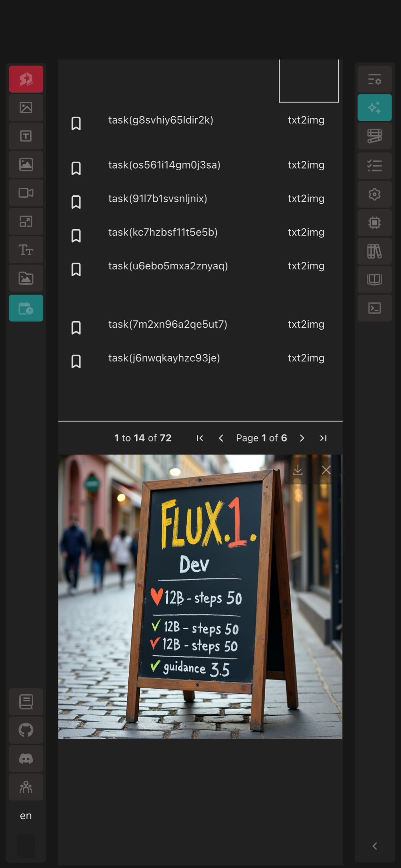Bookmark the task kc7hzbsf11t5e5b row
This screenshot has width=401, height=868.
point(76,236)
